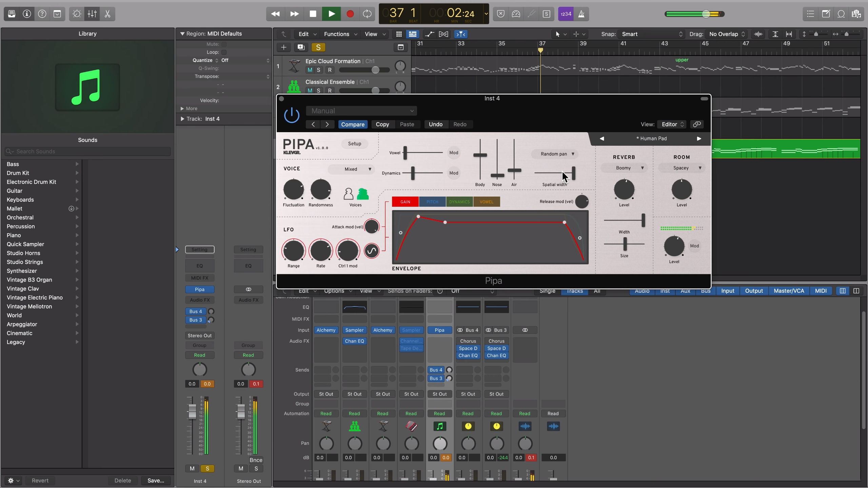Click the Rewind transport button
The width and height of the screenshot is (868, 488).
coord(275,14)
